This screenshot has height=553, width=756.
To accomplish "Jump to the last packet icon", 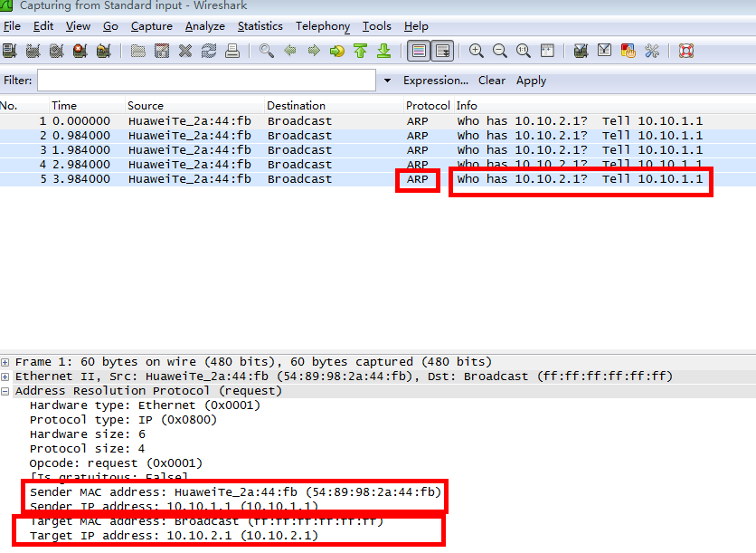I will click(x=383, y=51).
